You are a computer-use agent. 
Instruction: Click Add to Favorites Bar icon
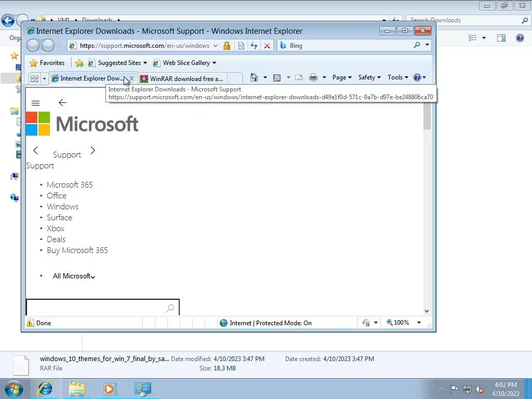pos(79,63)
